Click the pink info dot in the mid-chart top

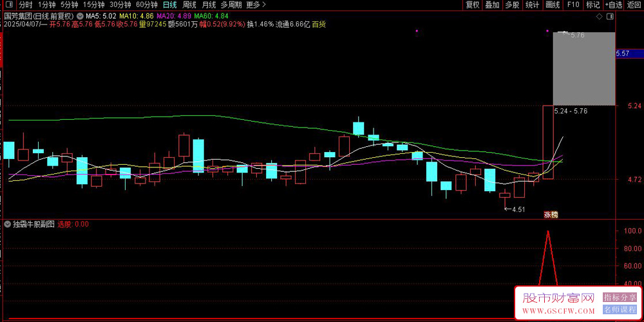tap(417, 31)
